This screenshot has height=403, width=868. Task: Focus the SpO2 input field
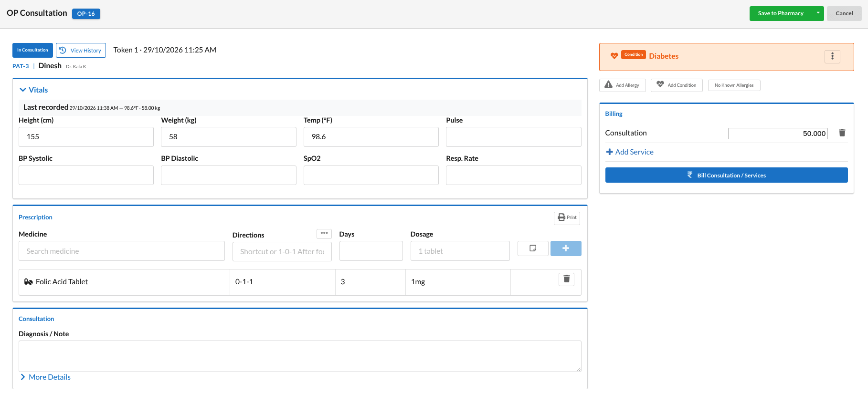coord(371,175)
